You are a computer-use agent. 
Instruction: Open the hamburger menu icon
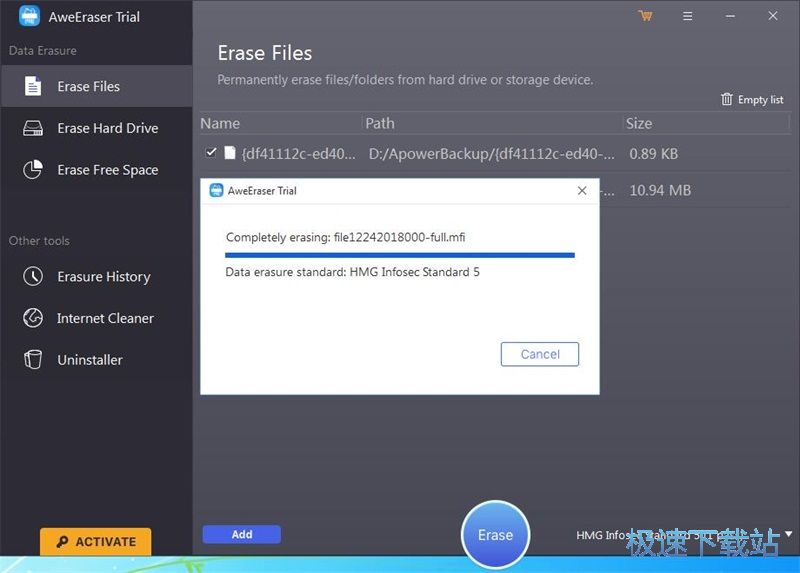pyautogui.click(x=688, y=16)
